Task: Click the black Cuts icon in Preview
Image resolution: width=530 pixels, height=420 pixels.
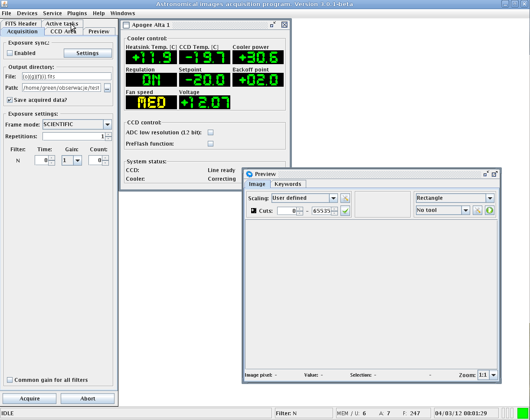Action: click(254, 211)
